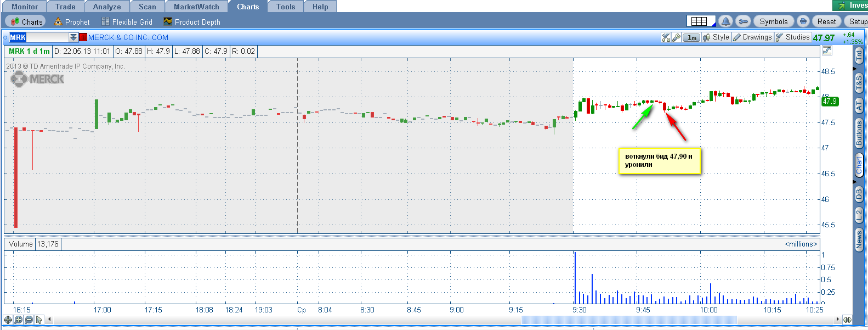This screenshot has width=868, height=330.
Task: Toggle the Chart side panel tab
Action: pos(859,165)
